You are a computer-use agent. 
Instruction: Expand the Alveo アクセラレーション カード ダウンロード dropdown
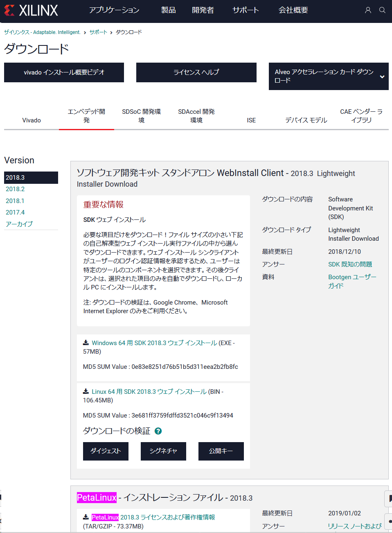383,77
